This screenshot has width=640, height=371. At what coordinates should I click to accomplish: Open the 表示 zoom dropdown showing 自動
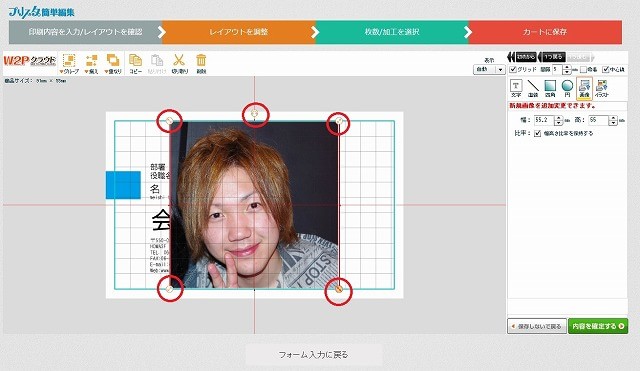[489, 69]
